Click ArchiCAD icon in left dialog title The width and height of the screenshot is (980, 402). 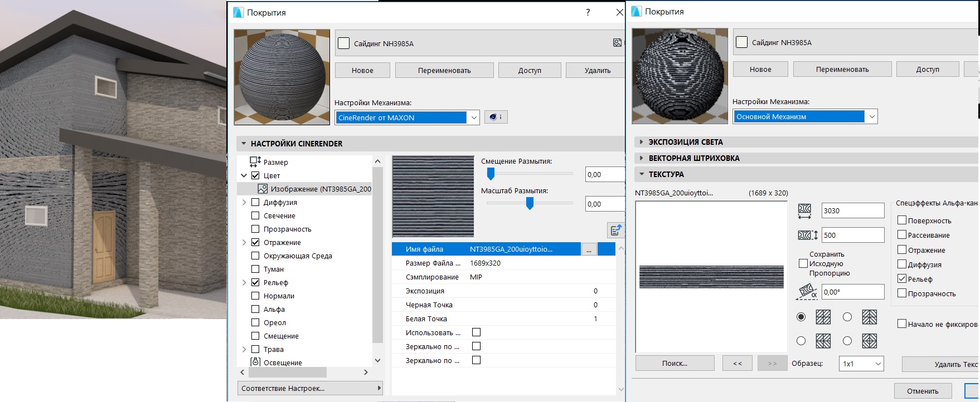pyautogui.click(x=238, y=12)
